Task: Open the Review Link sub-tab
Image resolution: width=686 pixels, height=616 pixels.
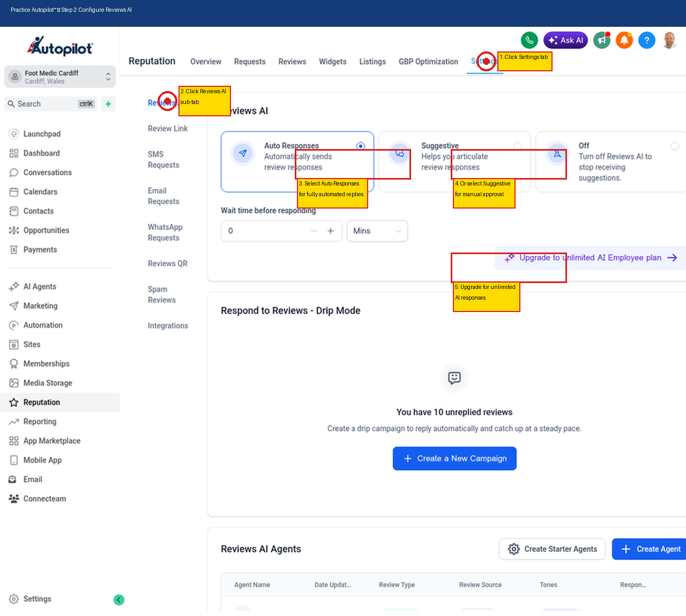Action: tap(168, 129)
